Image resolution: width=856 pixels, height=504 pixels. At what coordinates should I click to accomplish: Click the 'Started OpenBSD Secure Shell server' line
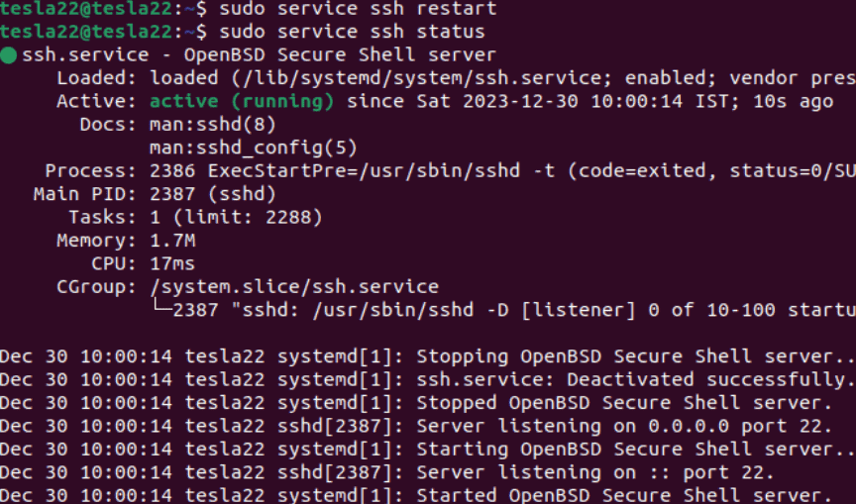click(x=623, y=495)
